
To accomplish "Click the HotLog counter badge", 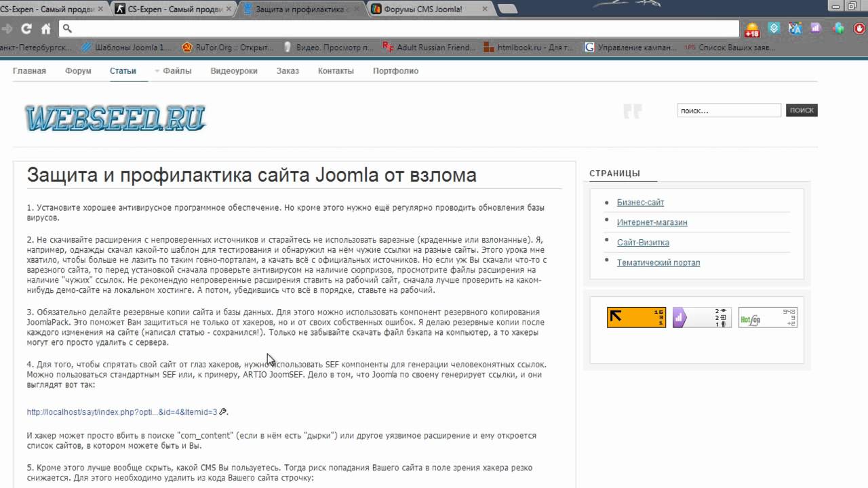I will [x=768, y=317].
